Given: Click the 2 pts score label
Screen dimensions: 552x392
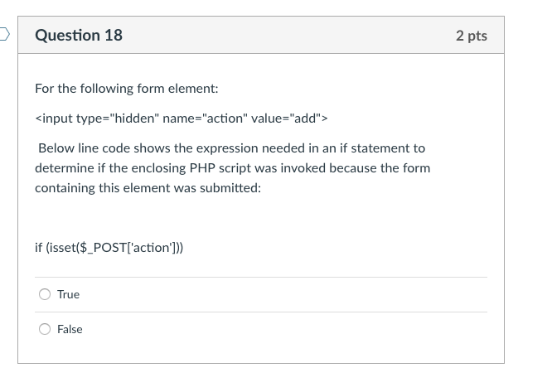Looking at the screenshot, I should click(472, 36).
